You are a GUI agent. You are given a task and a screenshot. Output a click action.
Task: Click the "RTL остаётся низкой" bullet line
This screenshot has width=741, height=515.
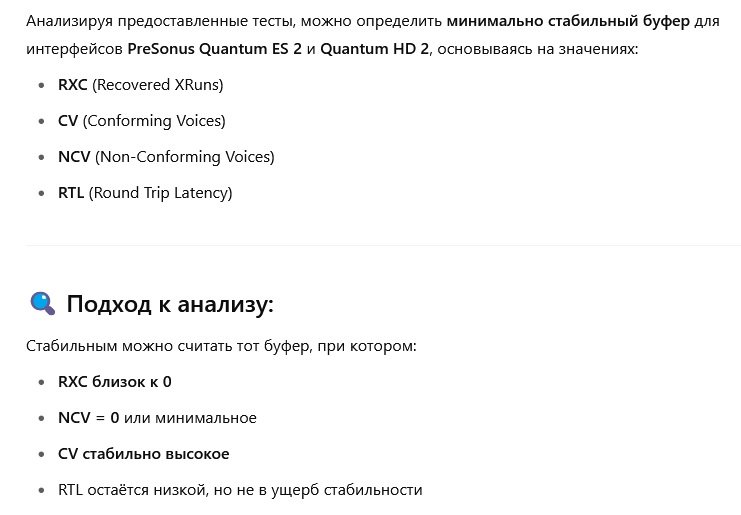coord(240,490)
